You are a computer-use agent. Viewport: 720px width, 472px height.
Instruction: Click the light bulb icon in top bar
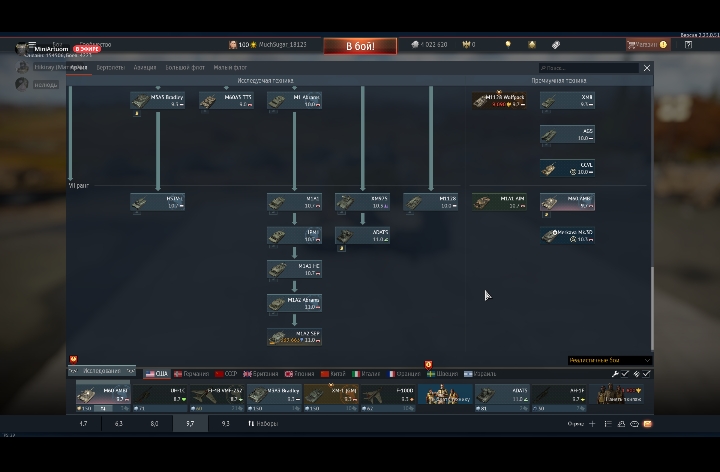point(508,45)
